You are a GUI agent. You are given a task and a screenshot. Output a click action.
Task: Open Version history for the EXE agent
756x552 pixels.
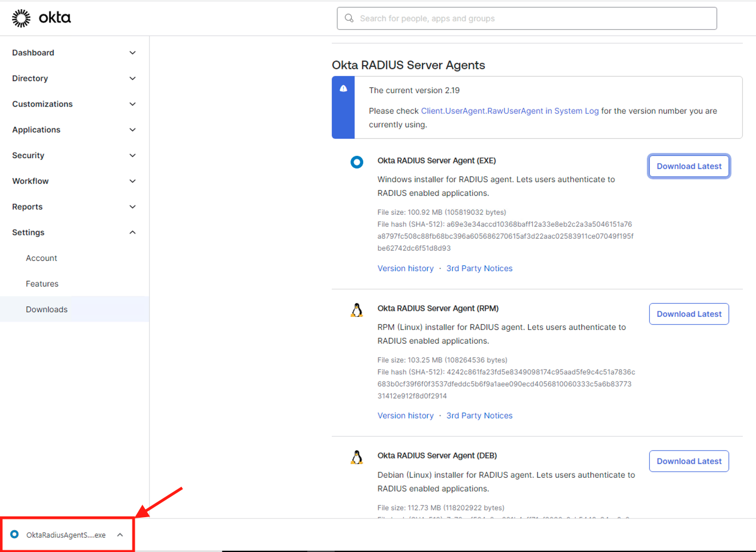[405, 268]
